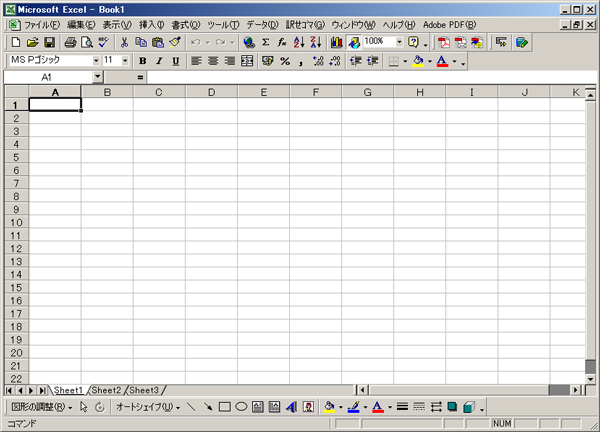Open the zoom 100% dropdown
The image size is (600, 432).
pyautogui.click(x=399, y=42)
